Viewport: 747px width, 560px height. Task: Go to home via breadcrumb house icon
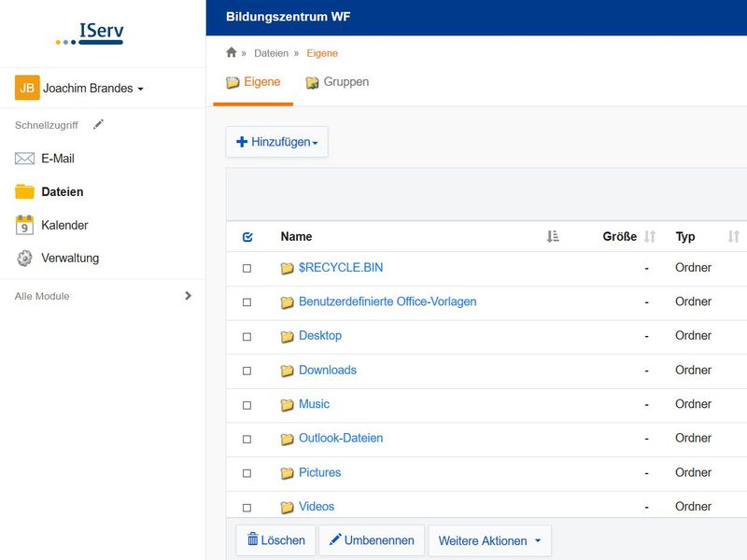coord(231,52)
